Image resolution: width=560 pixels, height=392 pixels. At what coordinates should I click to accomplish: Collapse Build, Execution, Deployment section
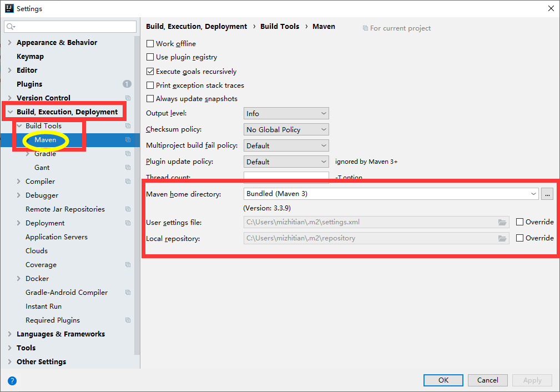(x=9, y=112)
